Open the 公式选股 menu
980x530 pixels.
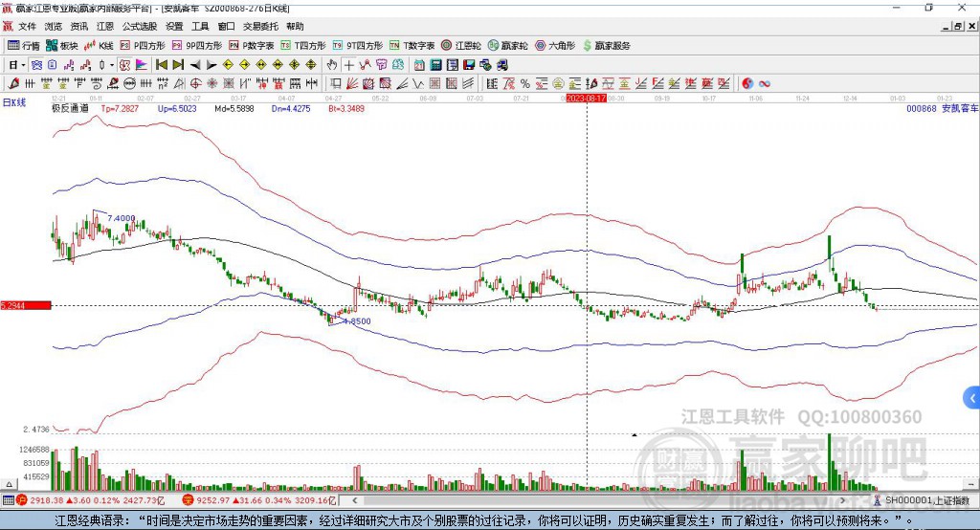tap(140, 26)
